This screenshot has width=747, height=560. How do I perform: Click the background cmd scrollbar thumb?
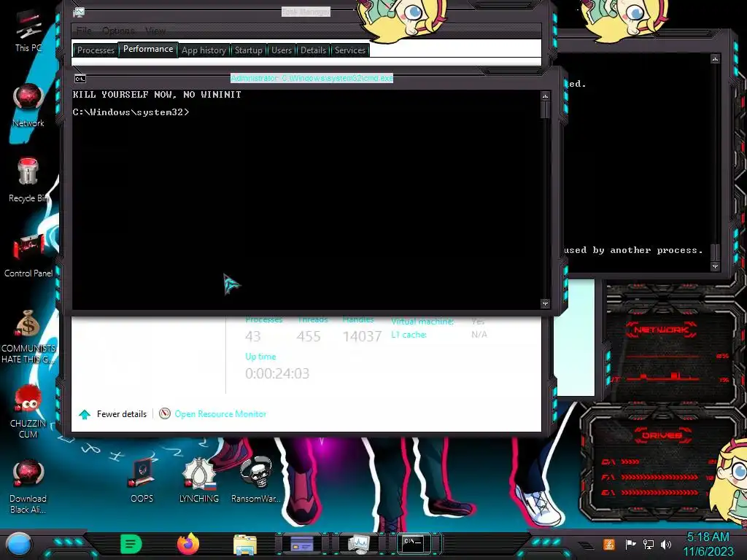coord(715,252)
